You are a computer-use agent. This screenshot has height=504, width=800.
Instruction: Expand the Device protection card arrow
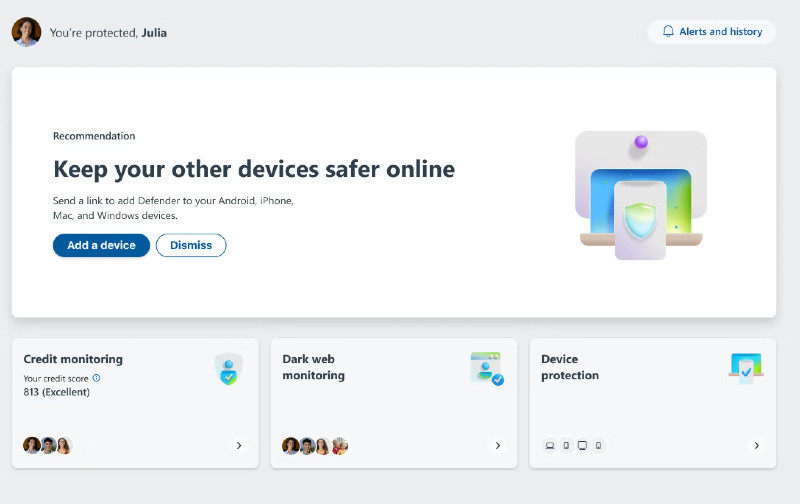(756, 446)
